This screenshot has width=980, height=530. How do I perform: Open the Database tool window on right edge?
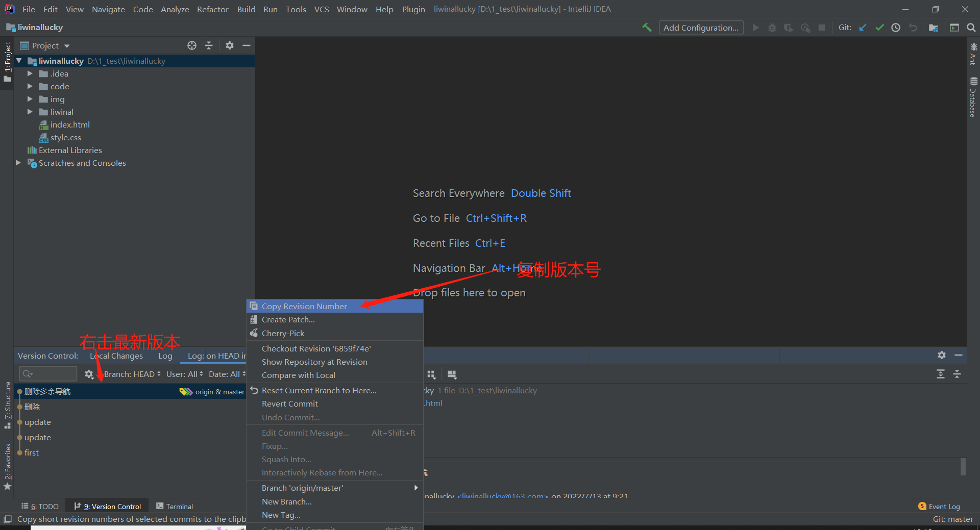tap(973, 97)
